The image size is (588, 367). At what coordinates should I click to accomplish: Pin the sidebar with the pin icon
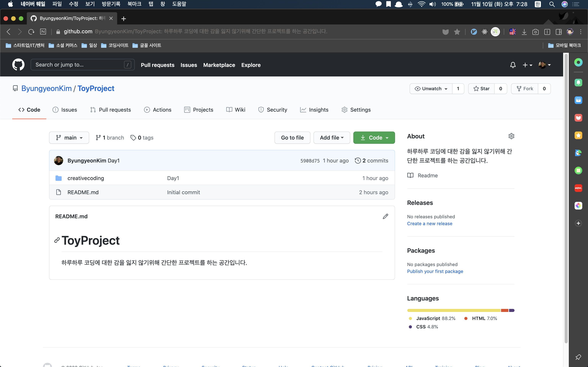tap(578, 357)
